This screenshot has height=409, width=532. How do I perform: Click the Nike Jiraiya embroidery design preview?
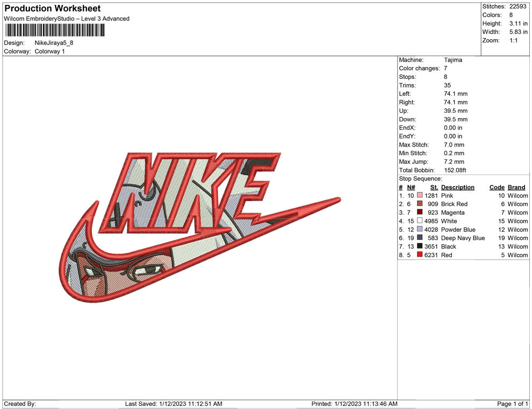(x=200, y=228)
